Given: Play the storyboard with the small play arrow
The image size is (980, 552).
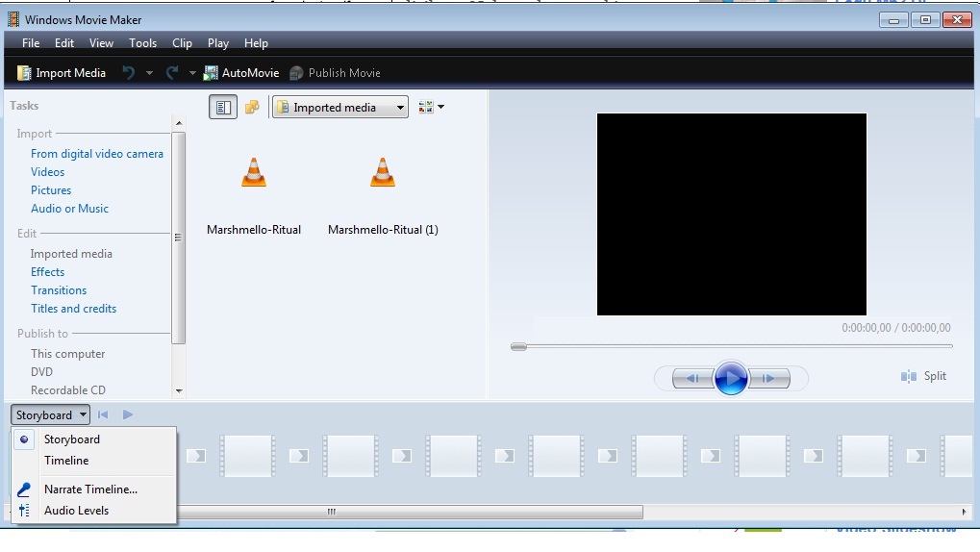Looking at the screenshot, I should coord(128,414).
